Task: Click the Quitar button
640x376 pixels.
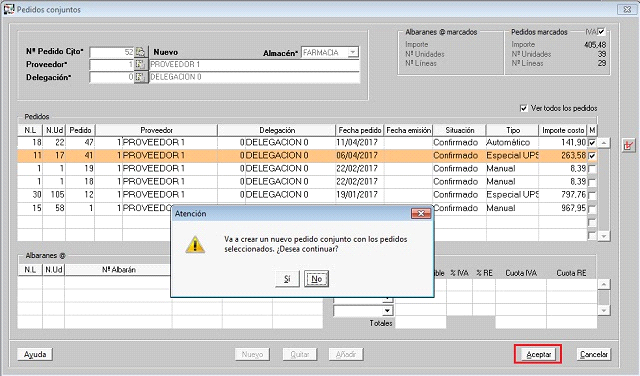Action: [300, 354]
